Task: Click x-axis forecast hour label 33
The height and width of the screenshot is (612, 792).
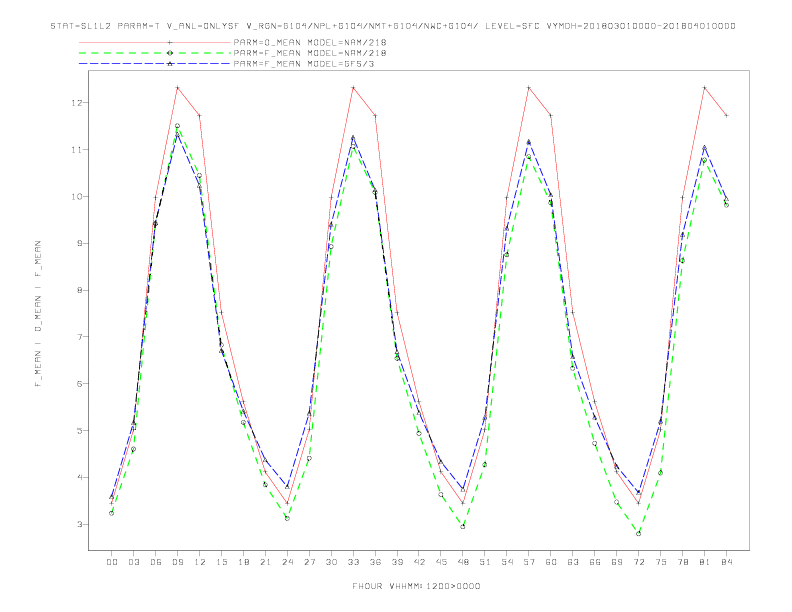Action: coord(353,562)
